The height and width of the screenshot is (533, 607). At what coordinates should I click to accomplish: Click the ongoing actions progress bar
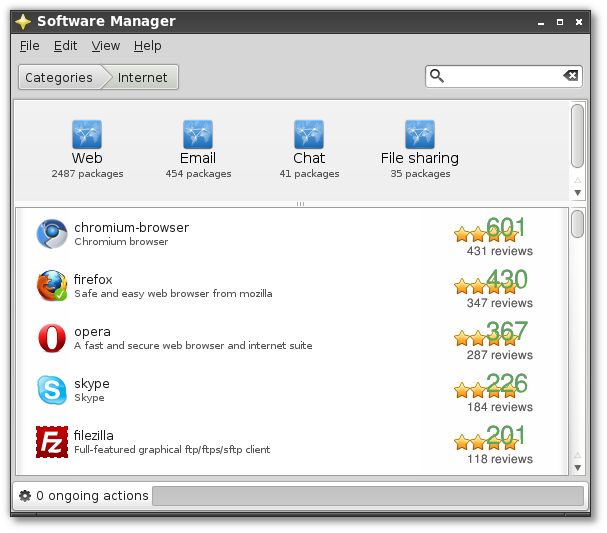(x=368, y=496)
